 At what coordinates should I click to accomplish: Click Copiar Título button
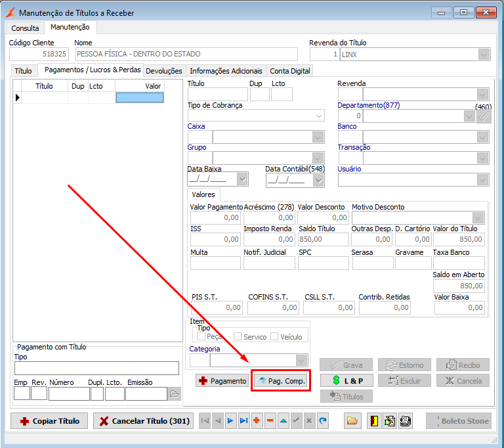tap(49, 420)
